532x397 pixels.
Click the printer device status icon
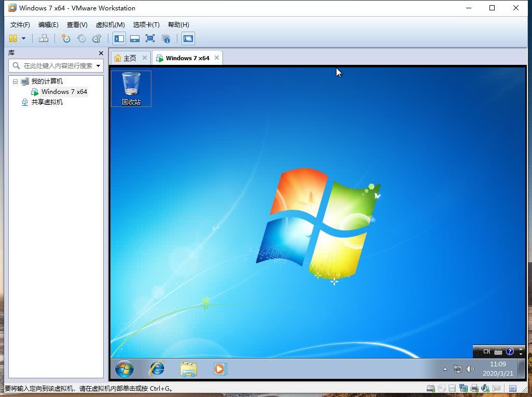pyautogui.click(x=474, y=388)
